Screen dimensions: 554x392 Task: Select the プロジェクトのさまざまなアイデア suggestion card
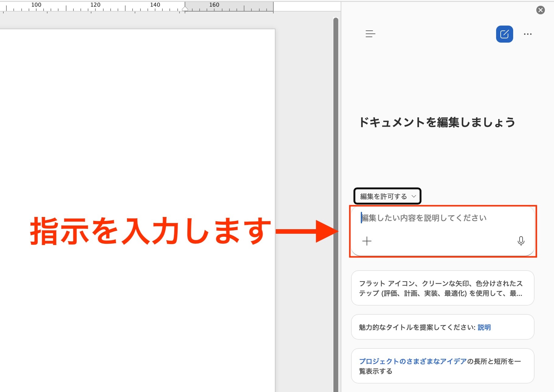(x=442, y=366)
